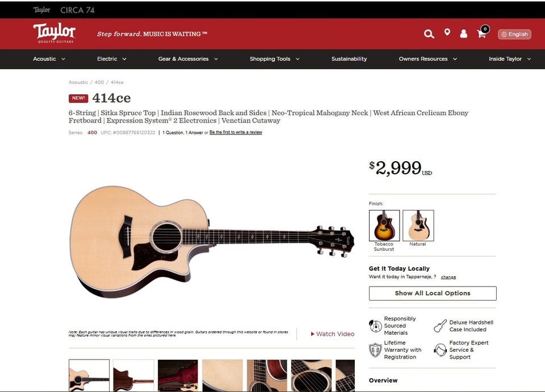
Task: Open the user account icon
Action: (x=463, y=33)
